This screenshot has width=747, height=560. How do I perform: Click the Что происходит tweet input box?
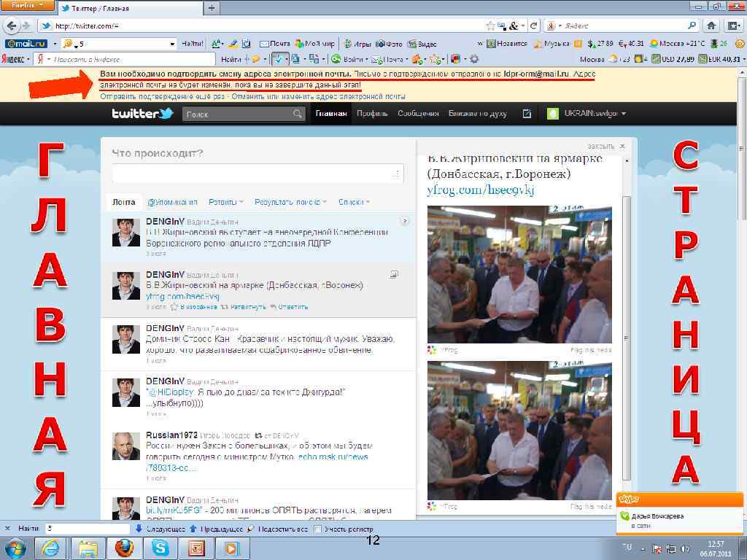[258, 174]
